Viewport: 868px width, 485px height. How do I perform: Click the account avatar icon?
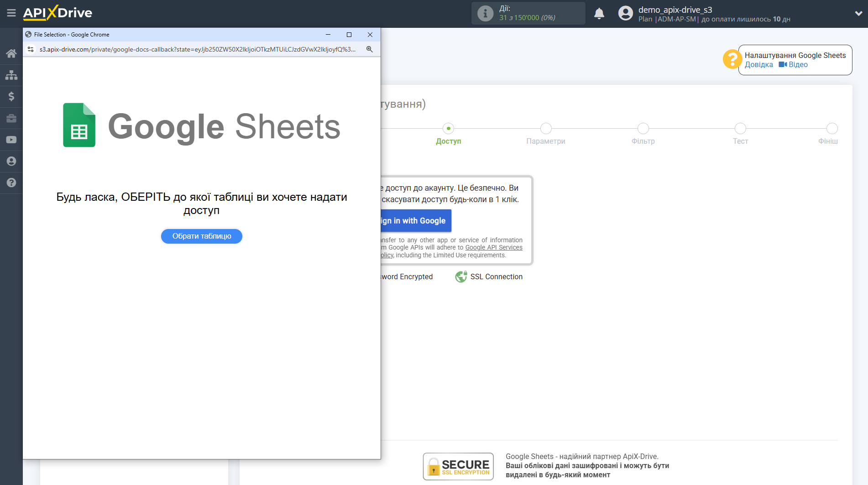pos(626,13)
